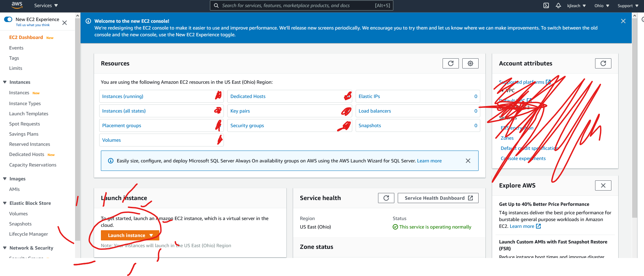Click Learn more under T4g instances

[522, 226]
